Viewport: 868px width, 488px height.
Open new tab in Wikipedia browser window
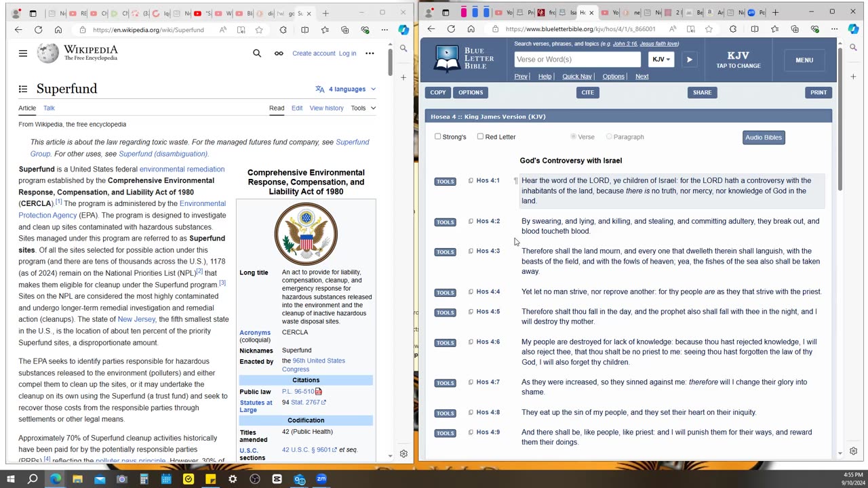click(x=325, y=13)
